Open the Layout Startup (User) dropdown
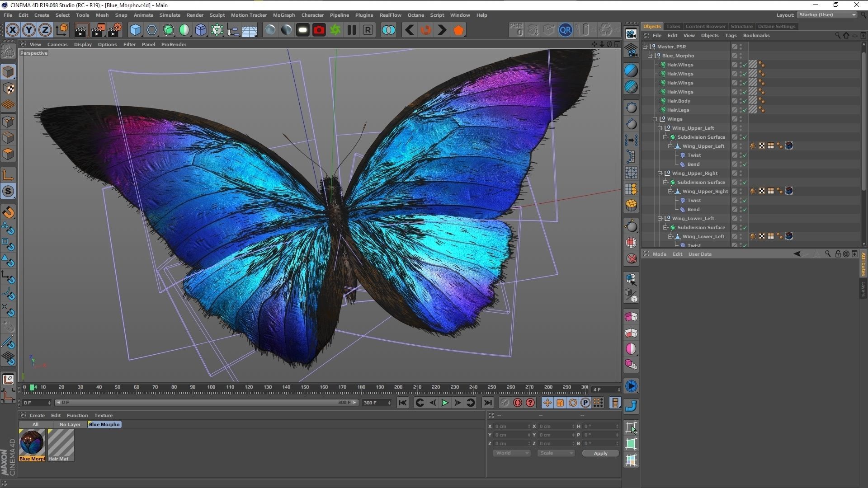Image resolution: width=868 pixels, height=488 pixels. click(x=827, y=15)
